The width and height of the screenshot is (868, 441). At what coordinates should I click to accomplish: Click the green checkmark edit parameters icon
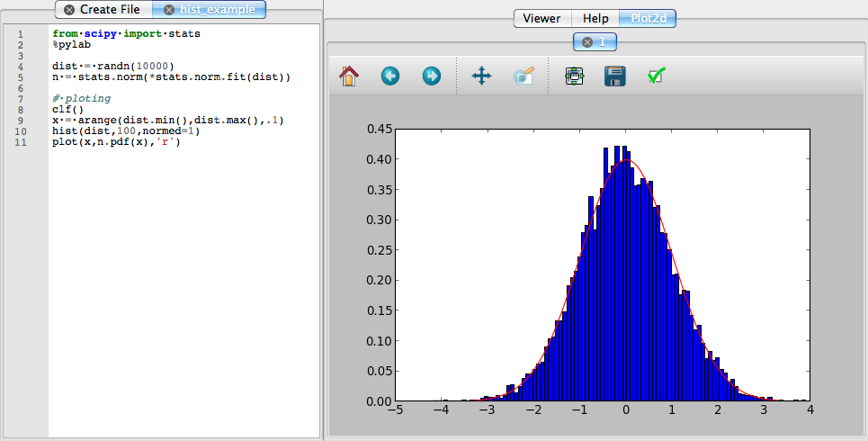(657, 76)
